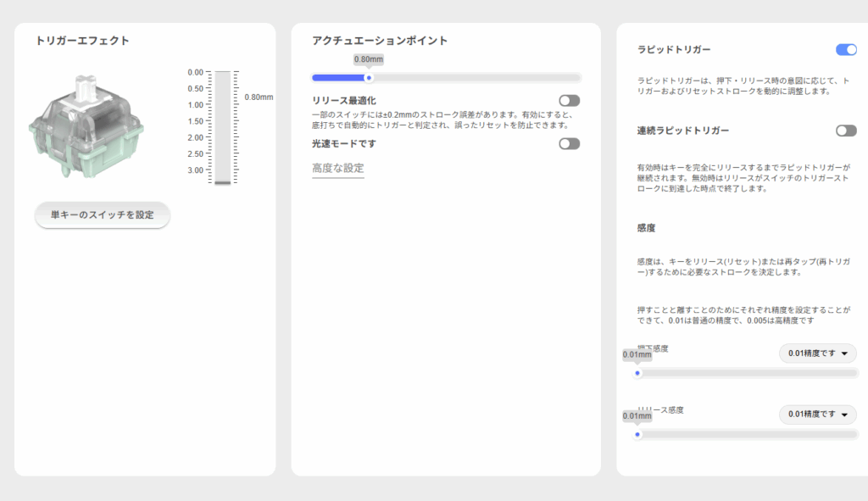Click the リリース感度 slider handle
Image resolution: width=868 pixels, height=501 pixels.
tap(637, 435)
